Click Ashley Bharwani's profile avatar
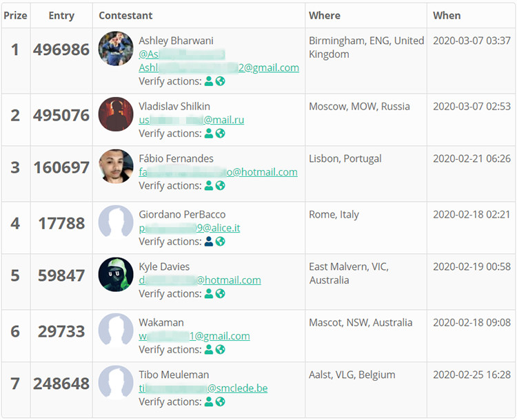The height and width of the screenshot is (420, 517). click(116, 48)
